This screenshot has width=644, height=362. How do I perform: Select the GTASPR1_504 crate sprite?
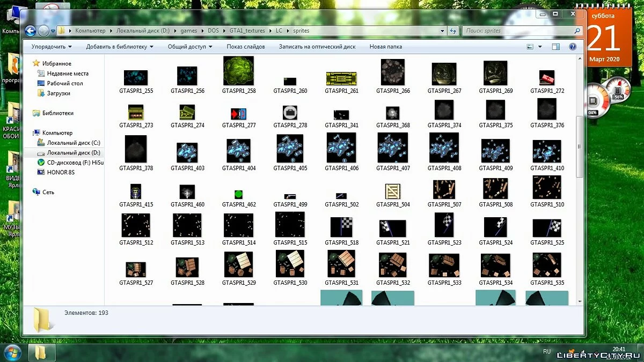tap(393, 192)
